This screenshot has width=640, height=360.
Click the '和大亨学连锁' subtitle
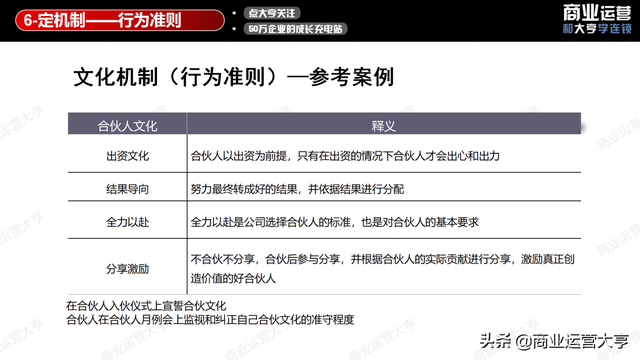point(597,29)
